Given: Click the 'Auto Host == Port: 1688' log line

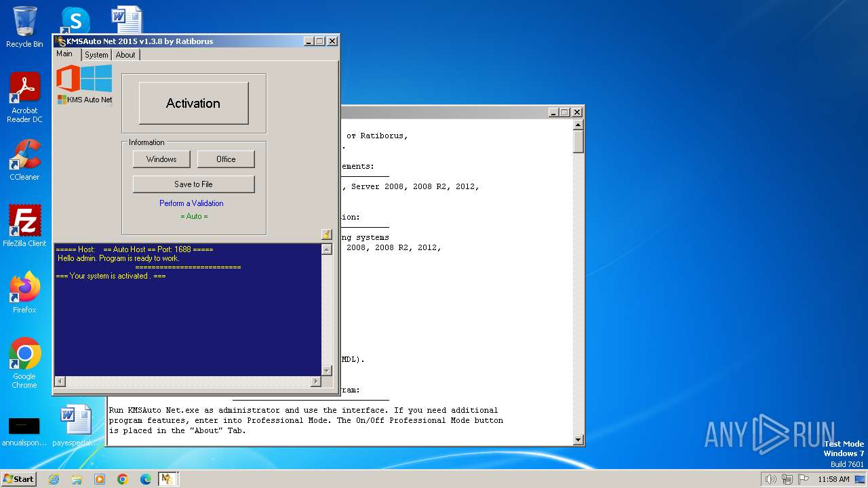Looking at the screenshot, I should point(134,249).
